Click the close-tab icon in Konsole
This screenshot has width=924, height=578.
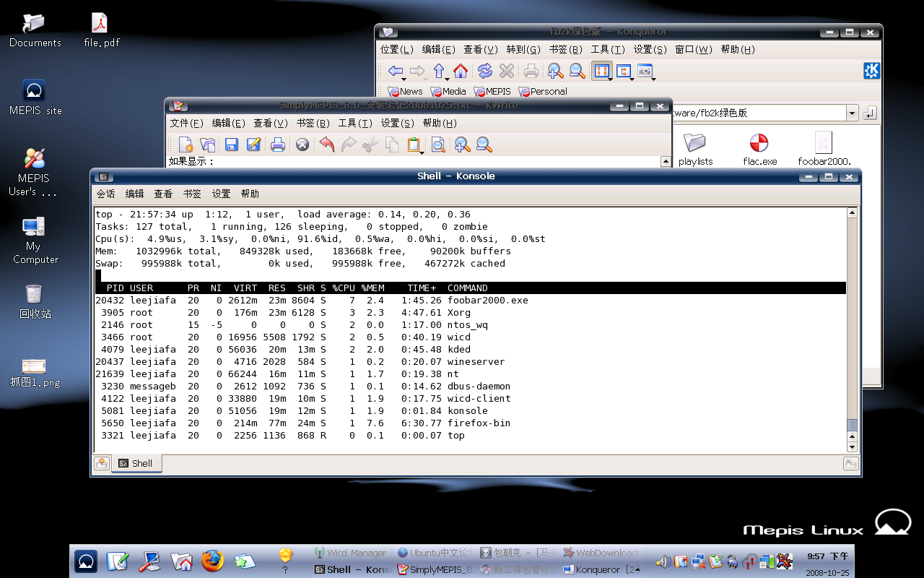(x=850, y=464)
